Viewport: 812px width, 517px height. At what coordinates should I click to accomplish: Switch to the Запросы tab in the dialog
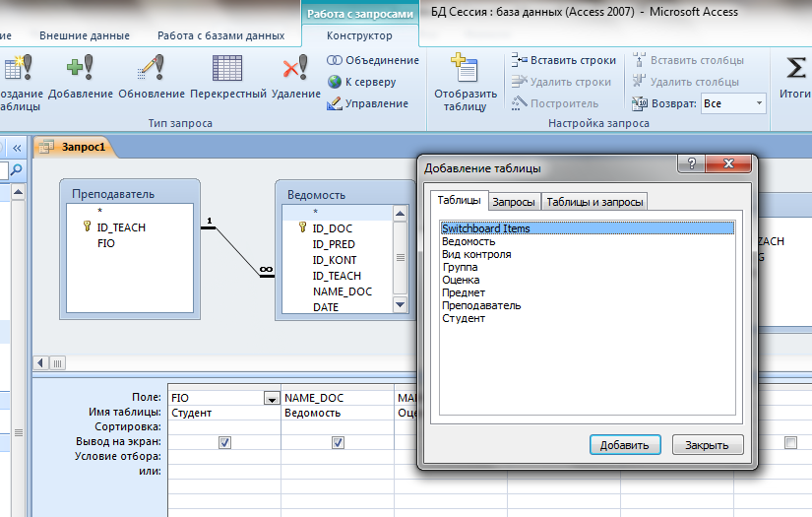[x=514, y=202]
